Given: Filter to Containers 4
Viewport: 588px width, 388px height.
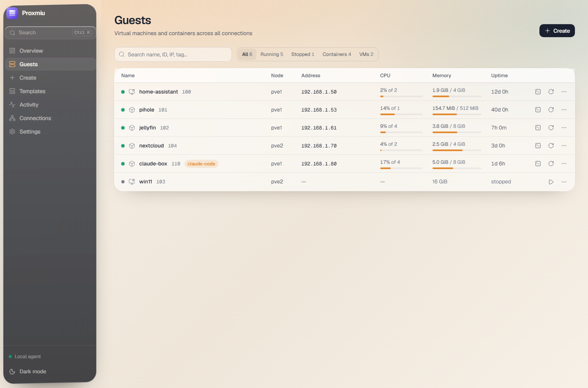Looking at the screenshot, I should (336, 54).
